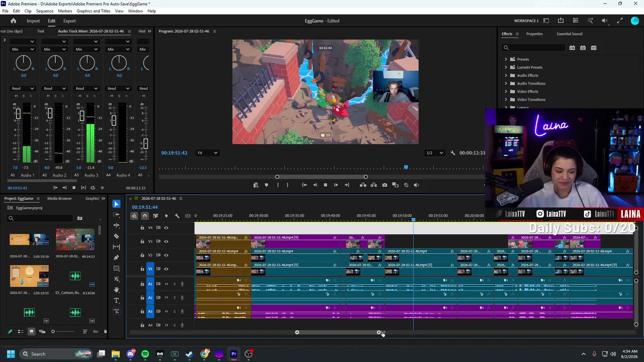Toggle insert sequences as nests button
Image resolution: width=644 pixels, height=362 pixels.
click(134, 216)
